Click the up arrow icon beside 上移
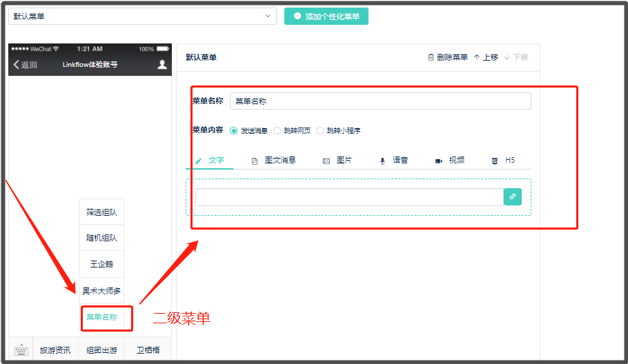Image resolution: width=628 pixels, height=364 pixels. point(477,57)
